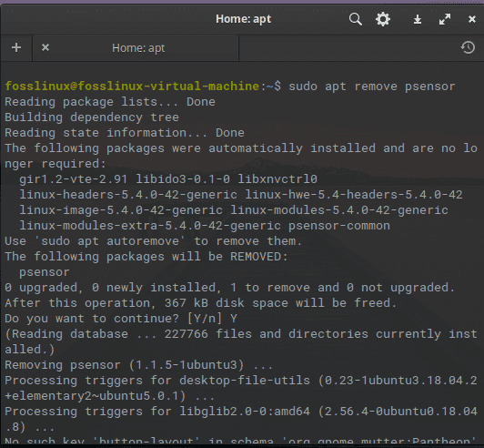
Task: Click the 'sudo apt remove psensor' command
Action: (371, 87)
